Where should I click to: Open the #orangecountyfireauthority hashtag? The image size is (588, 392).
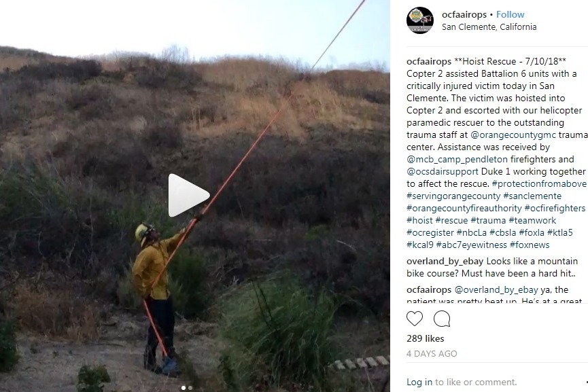tap(464, 209)
